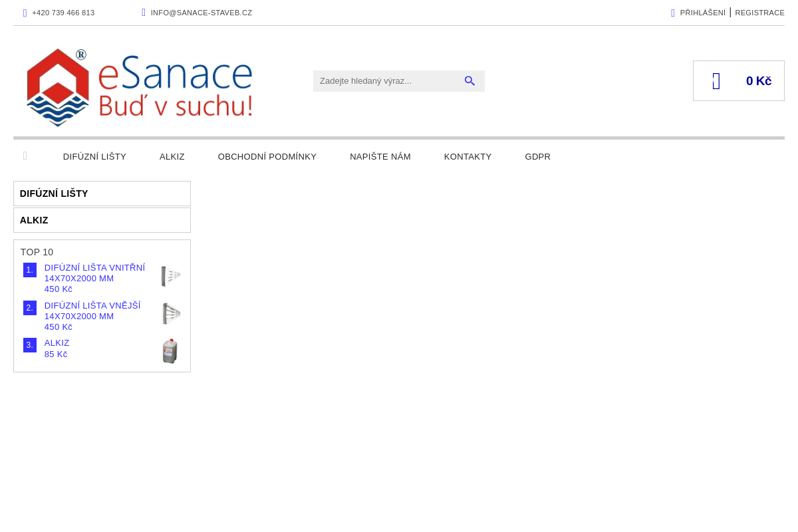Click the eSanace logo
The width and height of the screenshot is (798, 532).
[139, 87]
